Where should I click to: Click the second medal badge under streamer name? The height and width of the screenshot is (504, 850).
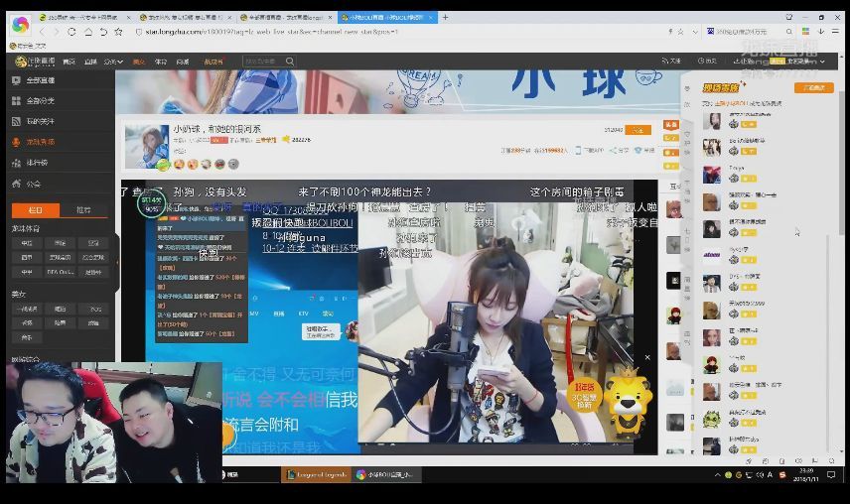pyautogui.click(x=193, y=164)
